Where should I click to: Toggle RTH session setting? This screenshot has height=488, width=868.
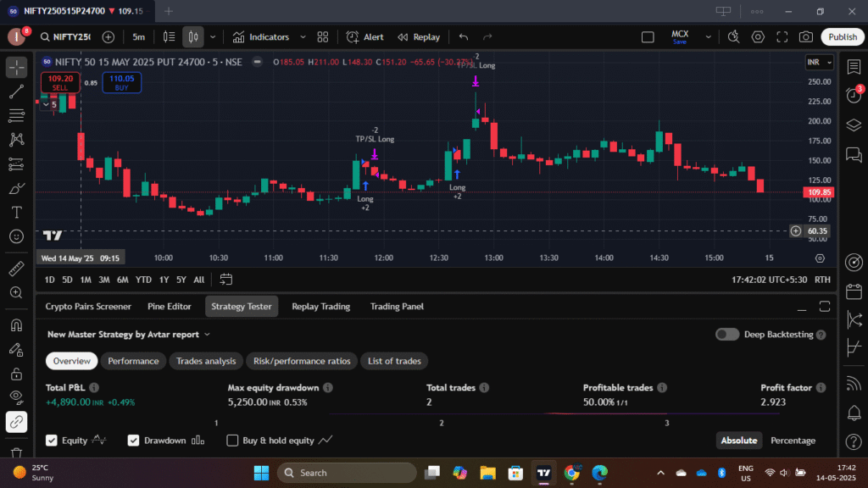822,280
